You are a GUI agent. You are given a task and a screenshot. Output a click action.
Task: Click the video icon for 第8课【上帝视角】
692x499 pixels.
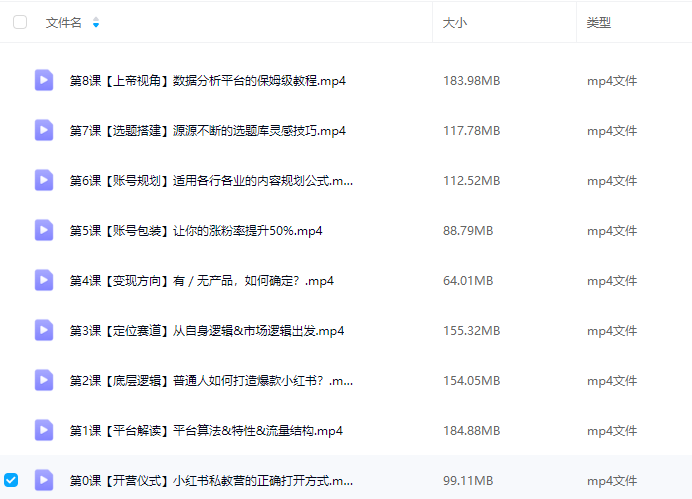pos(44,80)
